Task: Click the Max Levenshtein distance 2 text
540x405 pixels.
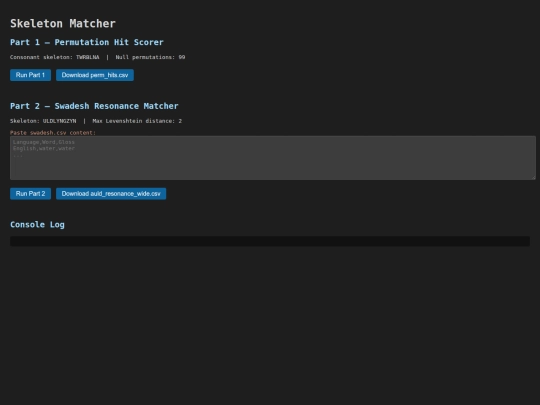Action: 137,121
